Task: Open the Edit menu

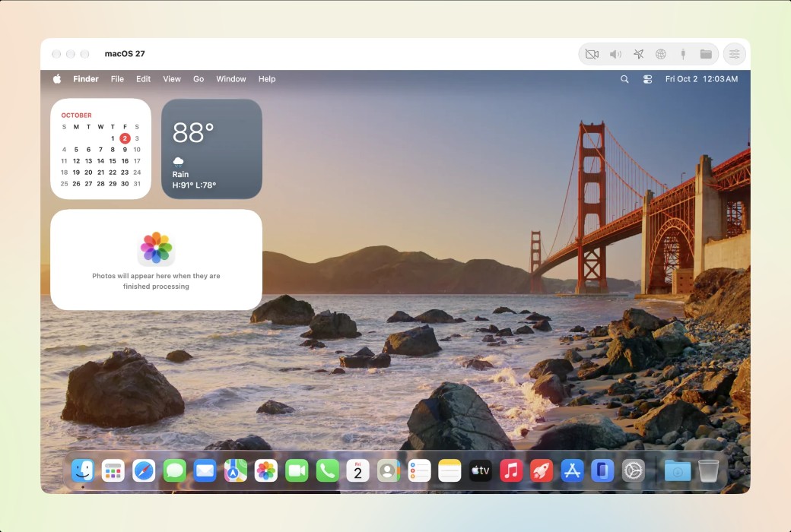Action: coord(143,79)
